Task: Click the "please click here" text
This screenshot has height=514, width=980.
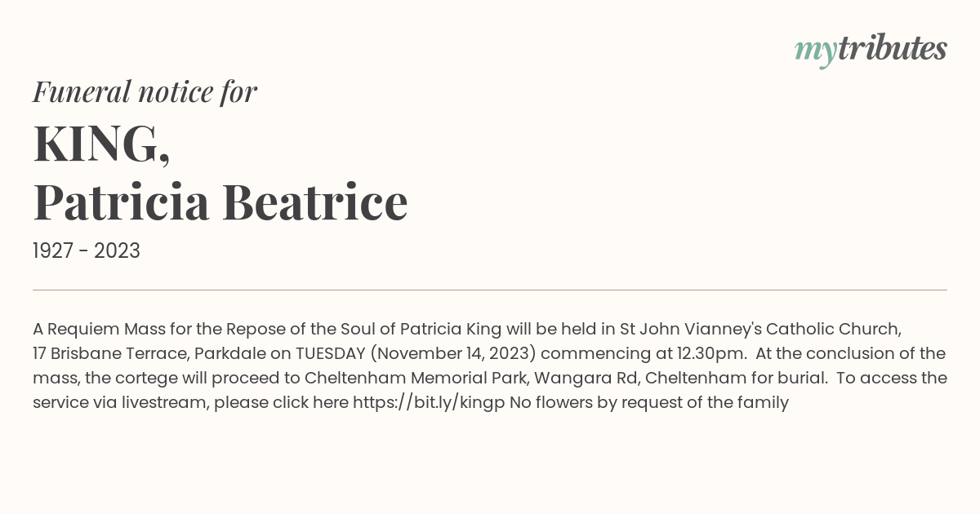Action: (x=282, y=402)
